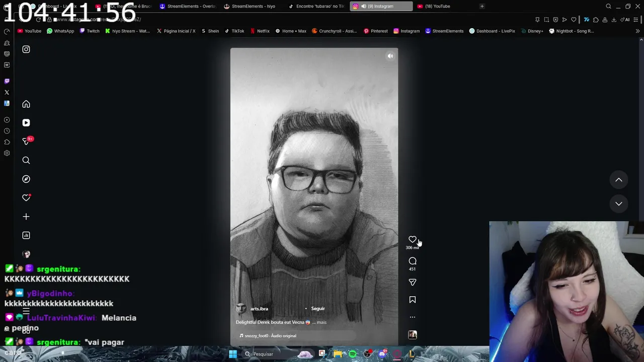Open browser history clock in sidebar
The image size is (644, 362).
(x=7, y=131)
